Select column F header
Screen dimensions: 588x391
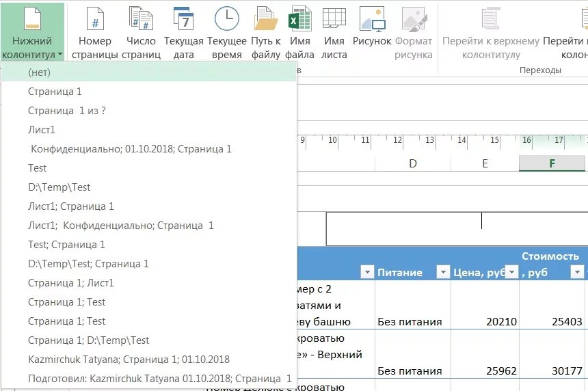tap(552, 163)
